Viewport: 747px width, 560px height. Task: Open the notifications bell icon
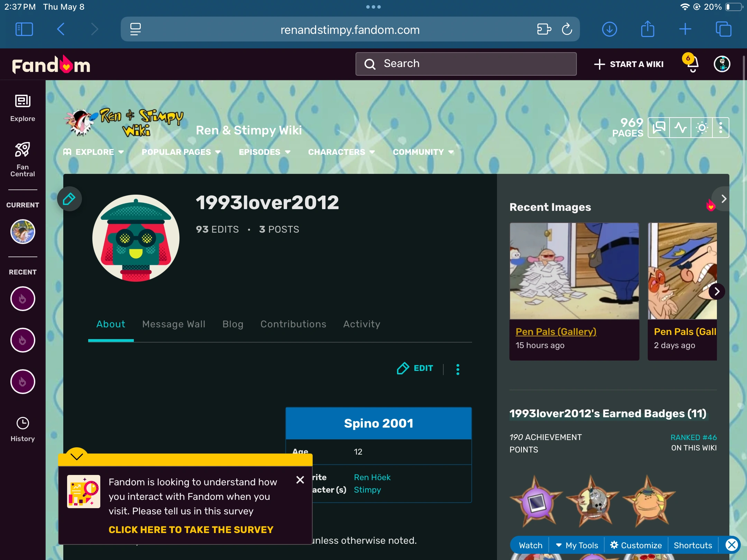point(692,64)
